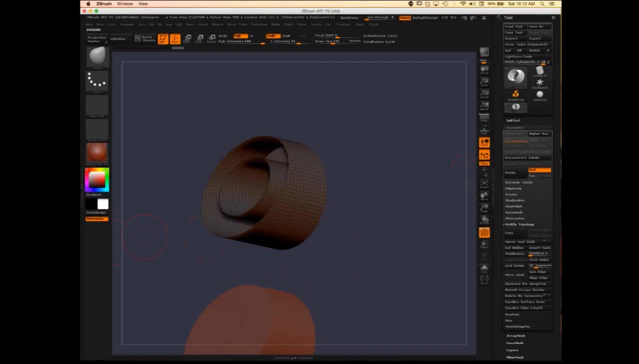This screenshot has height=364, width=639.
Task: Click the right shelf Scale view icon
Action: pos(484,208)
